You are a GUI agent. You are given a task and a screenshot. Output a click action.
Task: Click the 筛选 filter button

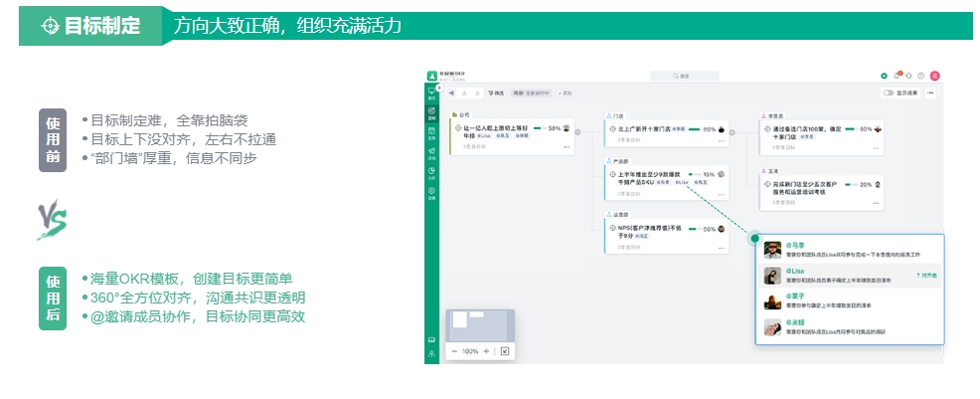[496, 93]
